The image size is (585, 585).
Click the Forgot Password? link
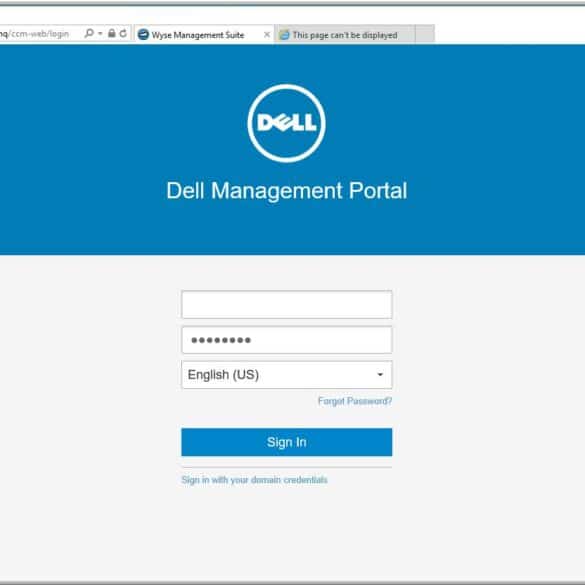(x=355, y=401)
